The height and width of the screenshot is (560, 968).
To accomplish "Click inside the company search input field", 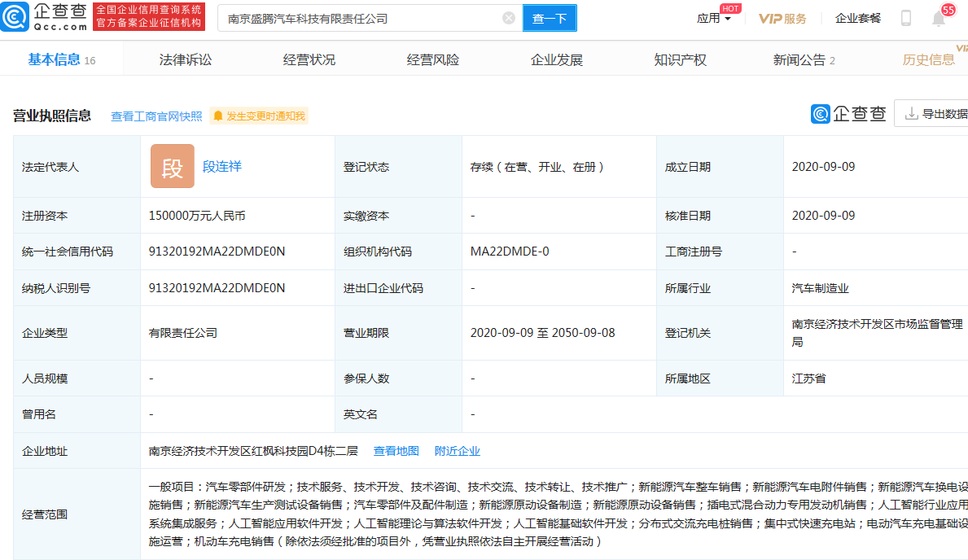I will (358, 17).
